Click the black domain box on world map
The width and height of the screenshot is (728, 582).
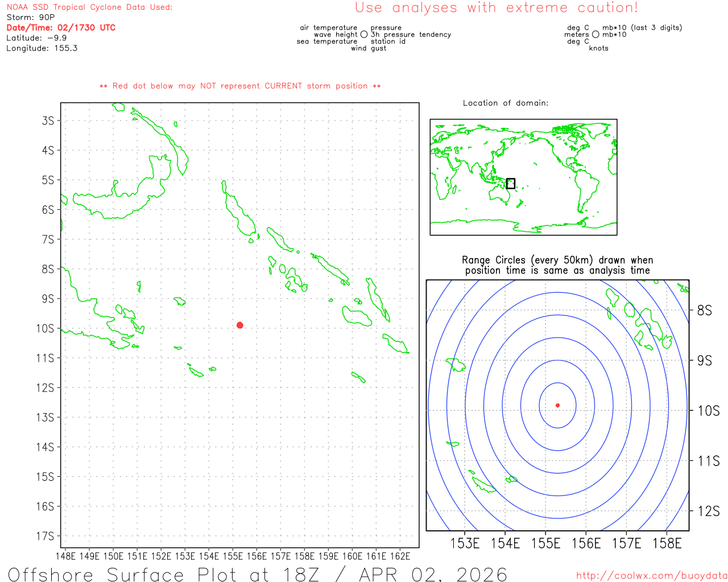pos(511,184)
